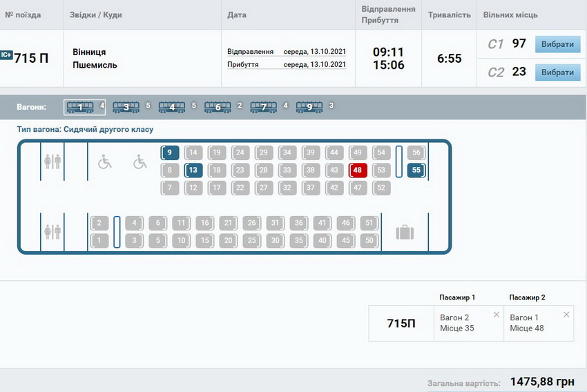Click the IC+ train class badge
The height and width of the screenshot is (392, 587).
6,55
